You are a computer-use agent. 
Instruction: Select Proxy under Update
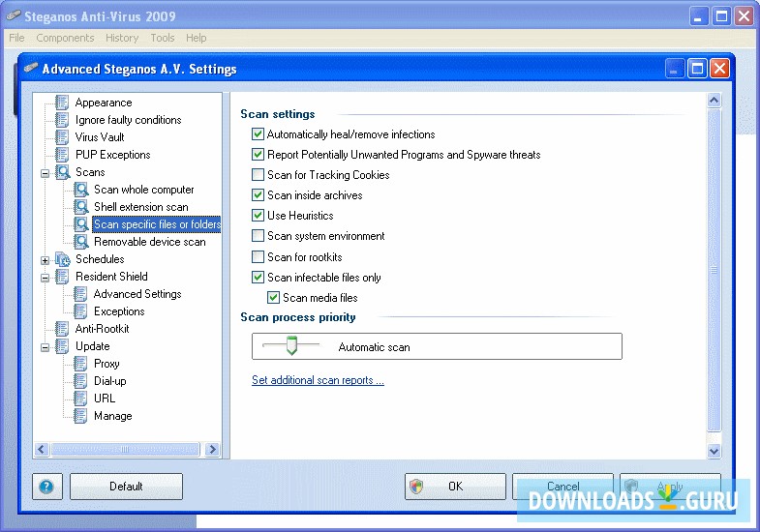[x=106, y=364]
